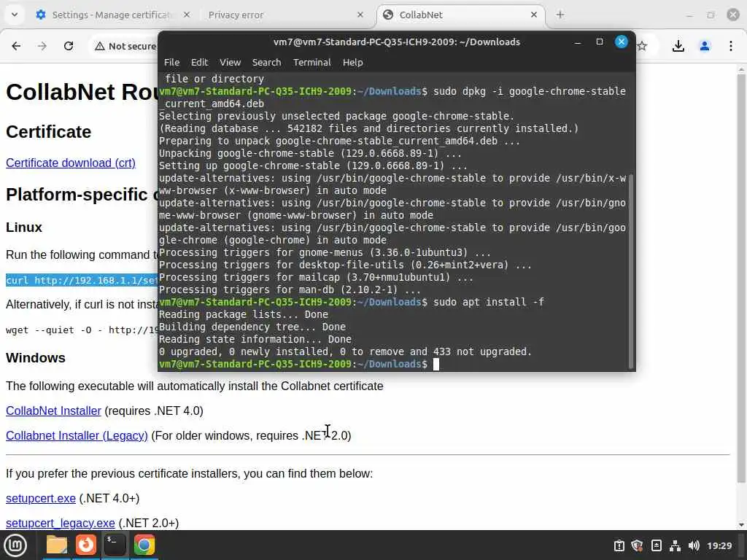
Task: Click the volume speaker tray icon
Action: [694, 545]
